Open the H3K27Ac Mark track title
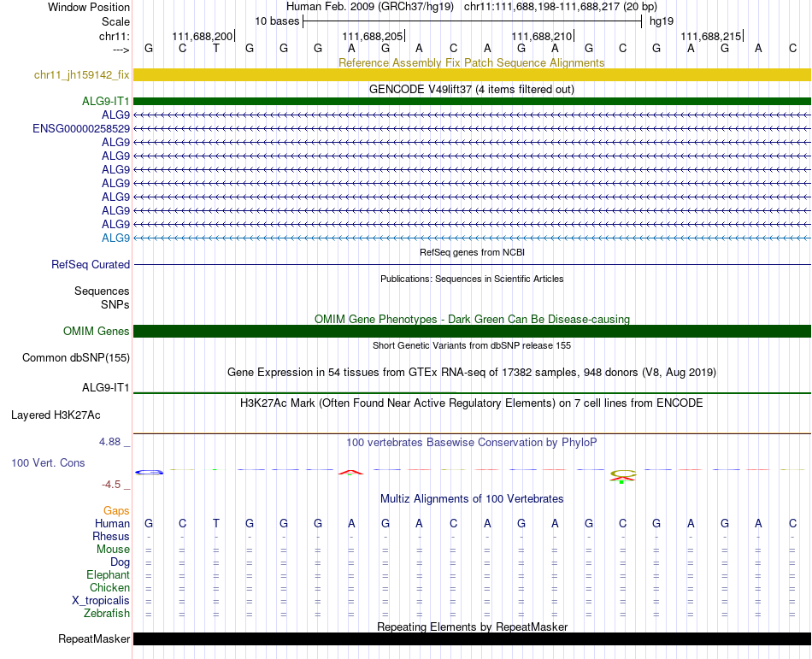The height and width of the screenshot is (659, 812). coord(471,403)
